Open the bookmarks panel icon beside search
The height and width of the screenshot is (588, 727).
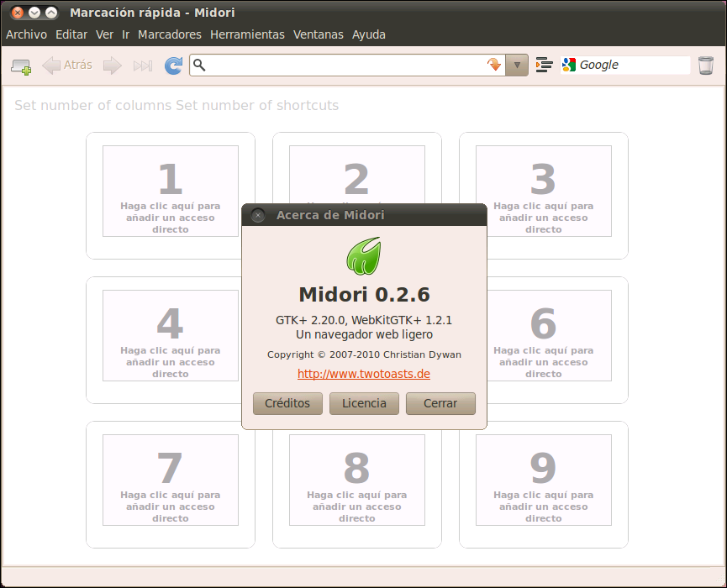click(x=544, y=65)
